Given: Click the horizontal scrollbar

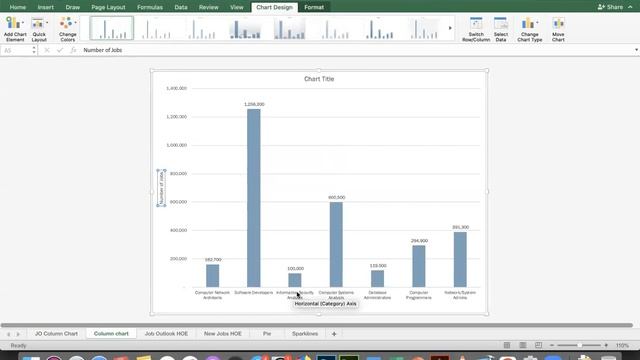Looking at the screenshot, I should click(x=317, y=325).
